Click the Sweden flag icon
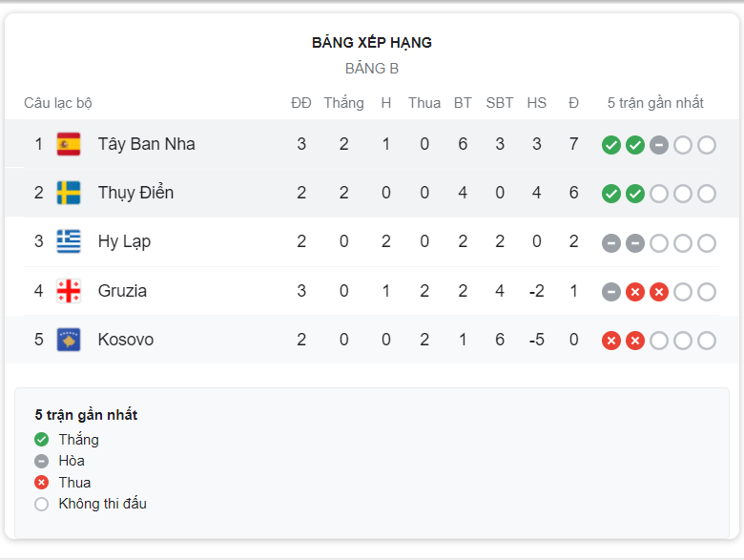 [x=69, y=193]
